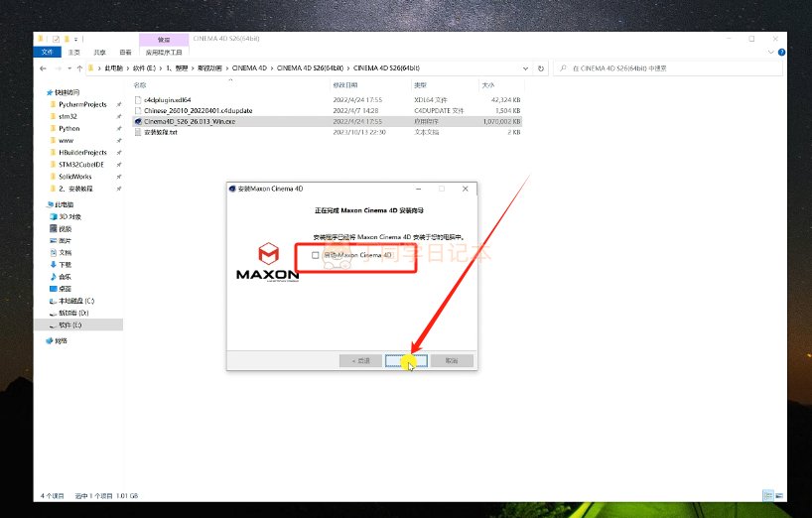Screen dimensions: 812x518
Task: Click the 1,070,002 KB size cell
Action: (502, 122)
